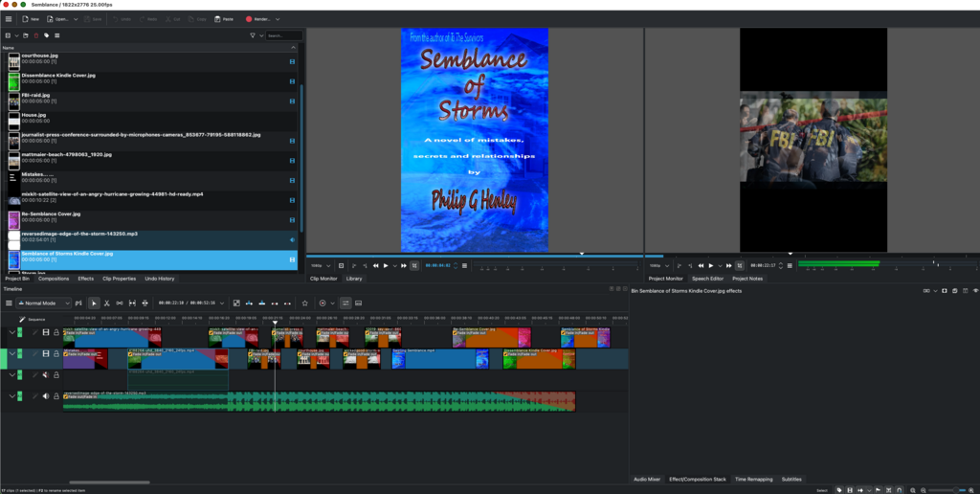Click the Render button
980x494 pixels.
pos(258,19)
